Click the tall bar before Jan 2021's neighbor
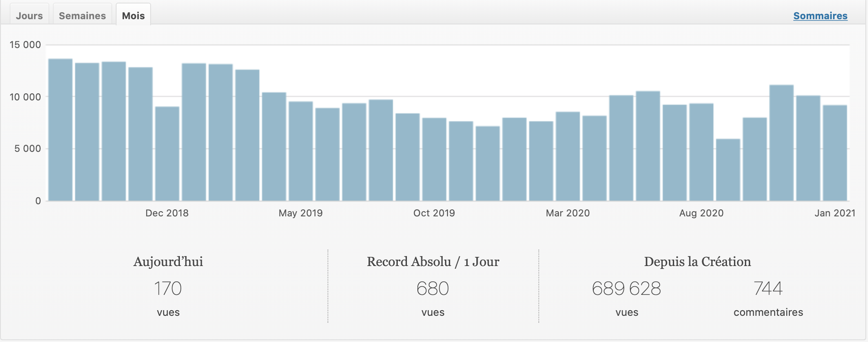The width and height of the screenshot is (868, 342). pyautogui.click(x=782, y=143)
